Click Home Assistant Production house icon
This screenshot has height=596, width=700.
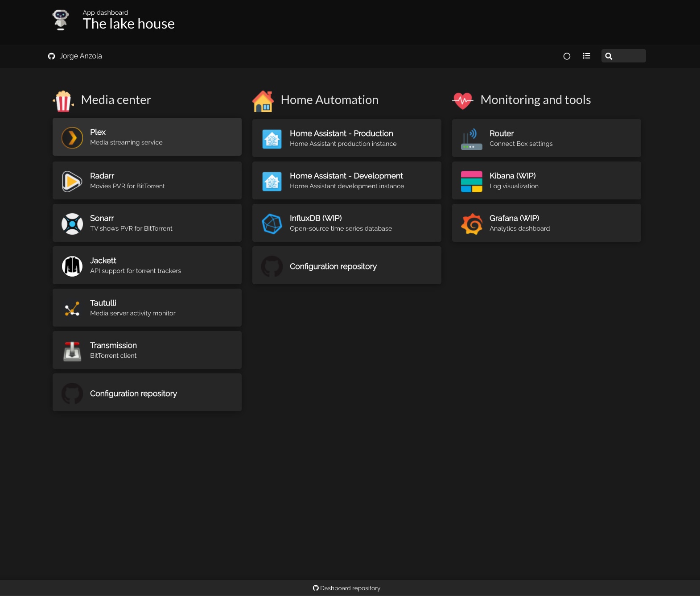272,139
